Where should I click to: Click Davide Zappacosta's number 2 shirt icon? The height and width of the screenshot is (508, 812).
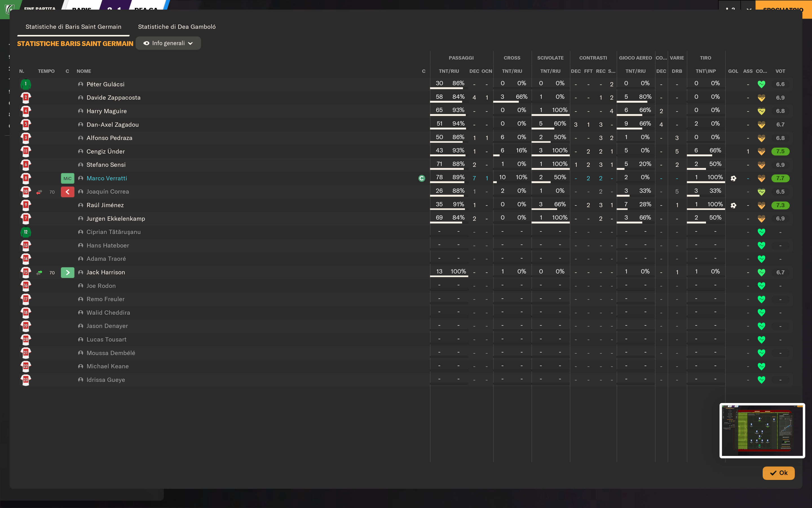tap(26, 97)
